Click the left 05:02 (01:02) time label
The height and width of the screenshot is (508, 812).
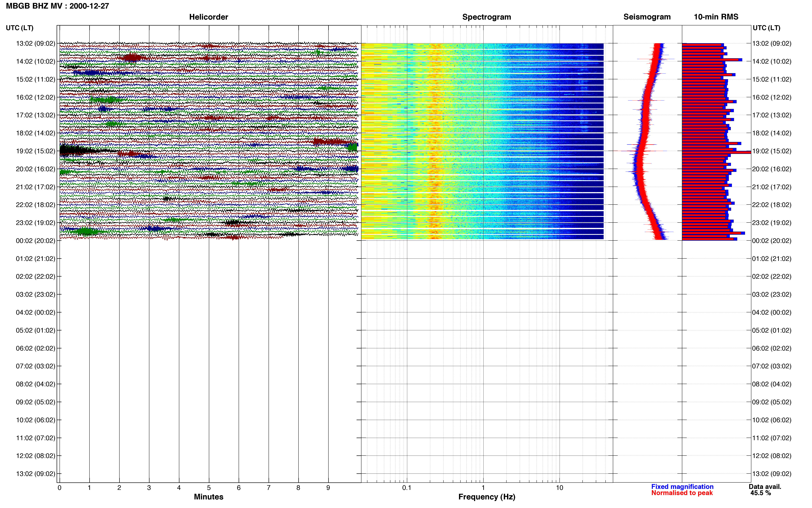click(36, 330)
